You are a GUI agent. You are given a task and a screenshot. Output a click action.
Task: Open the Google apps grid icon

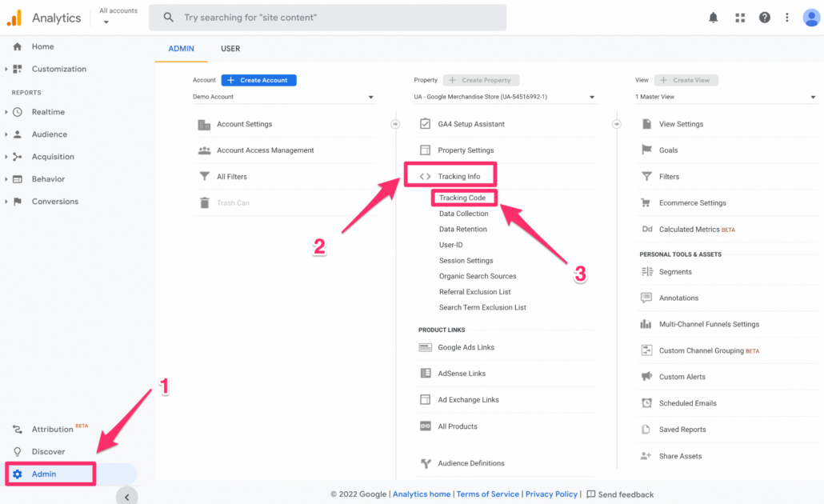tap(740, 18)
